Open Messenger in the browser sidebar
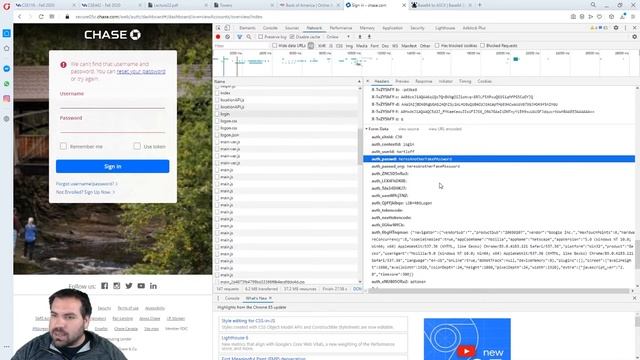This screenshot has width=640, height=360. [x=7, y=69]
